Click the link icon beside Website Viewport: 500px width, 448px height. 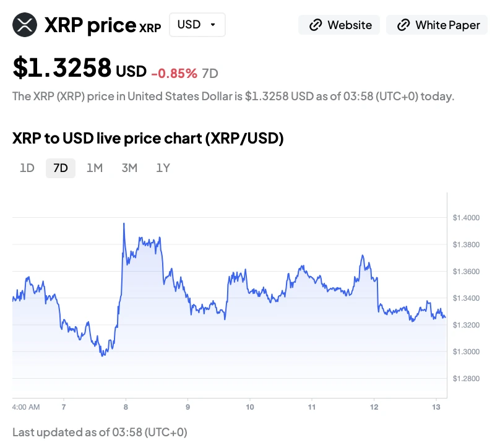pyautogui.click(x=316, y=25)
